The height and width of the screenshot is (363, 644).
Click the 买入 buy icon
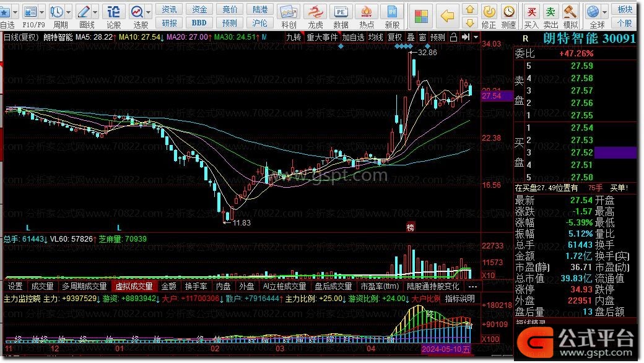[x=531, y=12]
